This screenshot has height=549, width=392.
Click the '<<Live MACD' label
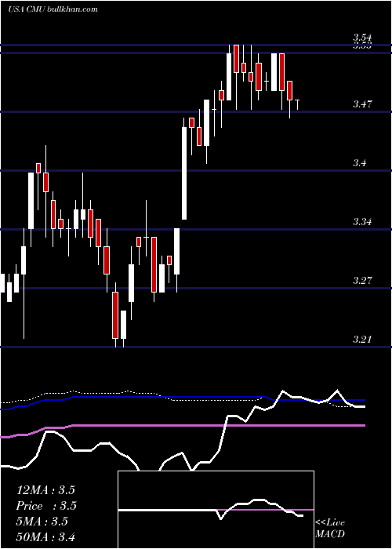(x=330, y=528)
